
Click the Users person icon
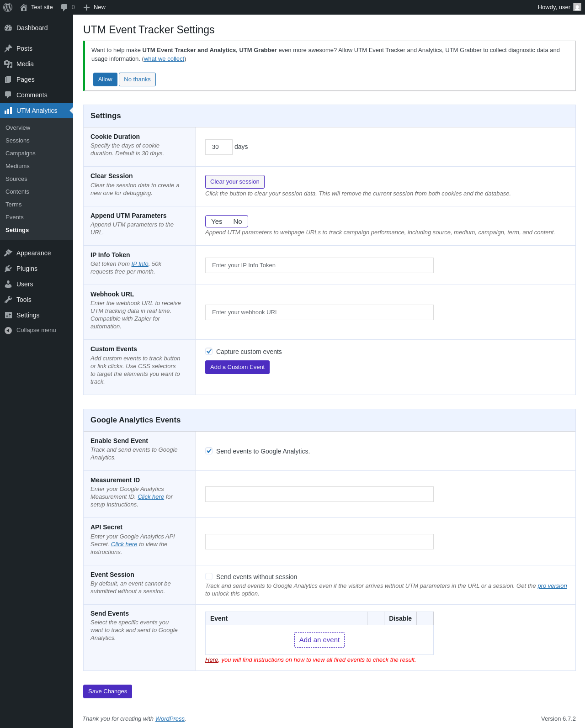click(8, 284)
